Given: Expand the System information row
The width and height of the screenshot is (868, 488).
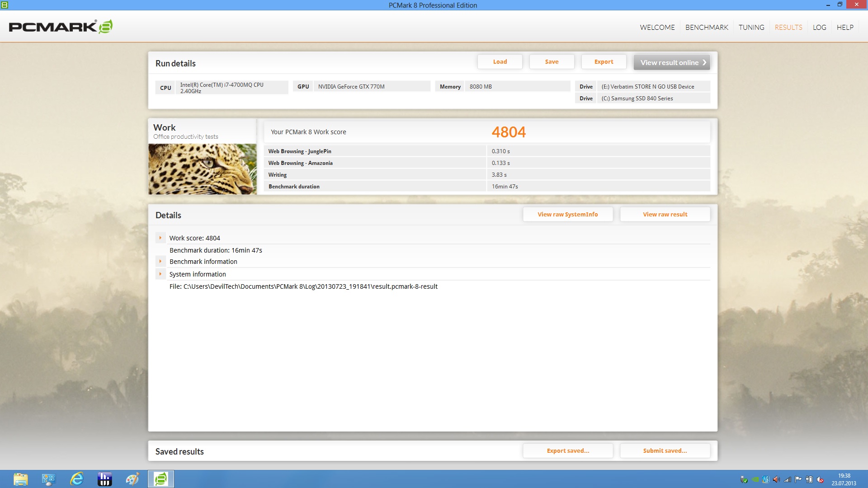Looking at the screenshot, I should click(160, 274).
